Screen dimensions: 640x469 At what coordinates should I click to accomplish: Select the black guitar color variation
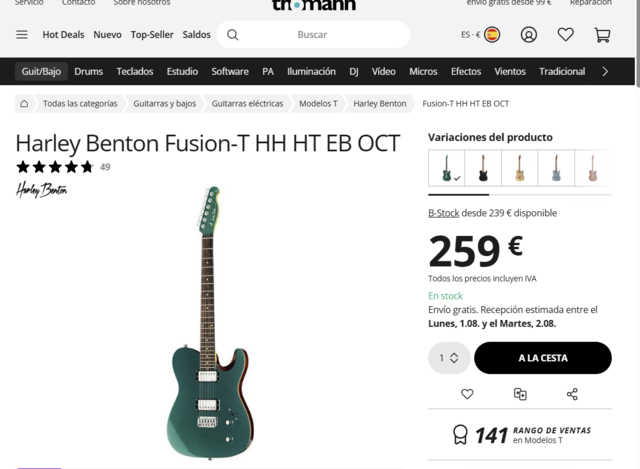pos(483,168)
